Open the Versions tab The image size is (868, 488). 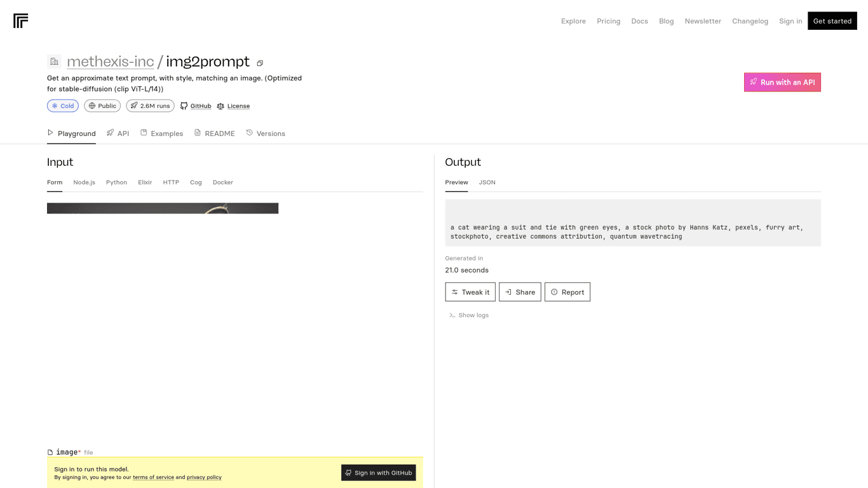(266, 133)
